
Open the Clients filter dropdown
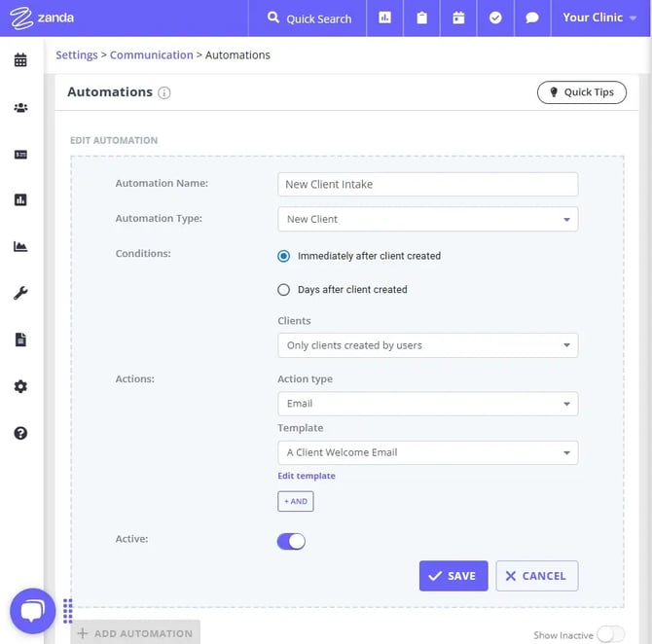(x=427, y=345)
